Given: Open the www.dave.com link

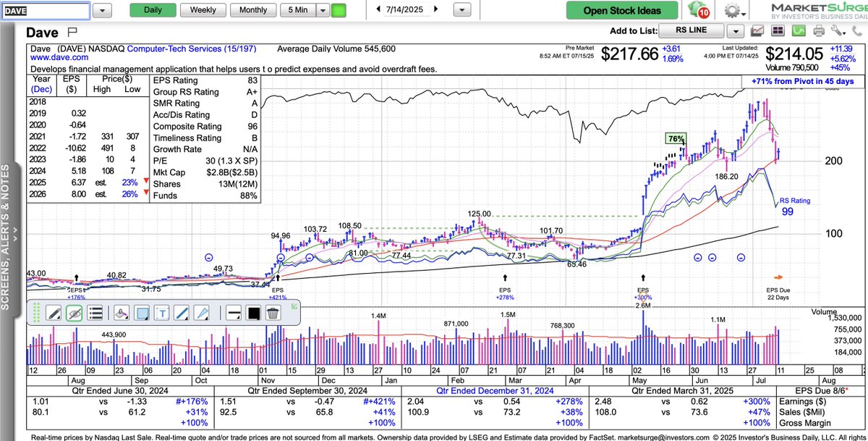Looking at the screenshot, I should click(x=59, y=56).
